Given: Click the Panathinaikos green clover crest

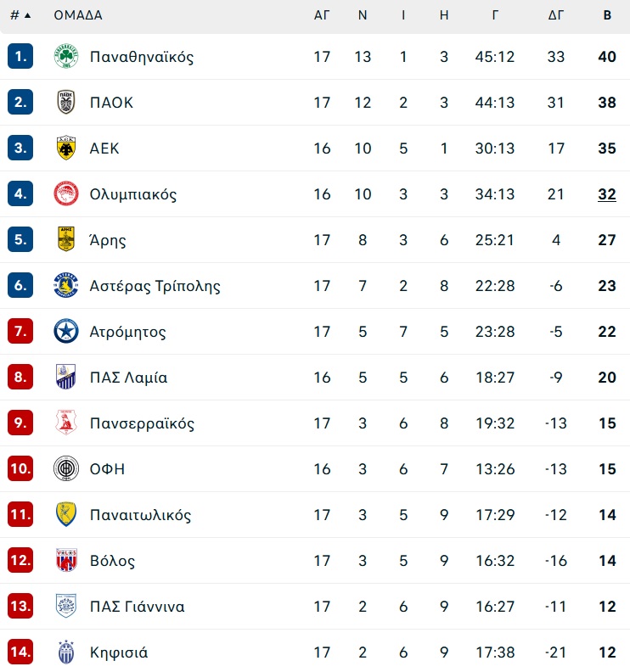Looking at the screenshot, I should 66,56.
